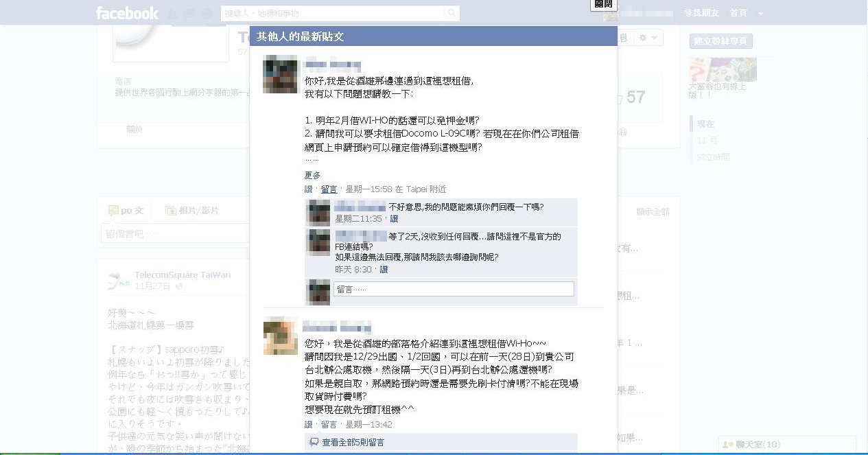
Task: Click the 留言 comment input field
Action: (454, 289)
